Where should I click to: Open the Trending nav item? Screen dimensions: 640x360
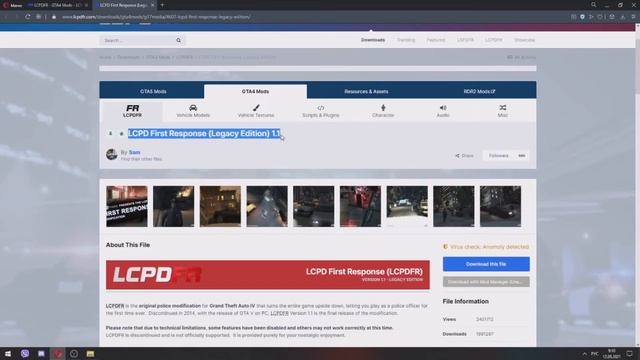pyautogui.click(x=406, y=40)
